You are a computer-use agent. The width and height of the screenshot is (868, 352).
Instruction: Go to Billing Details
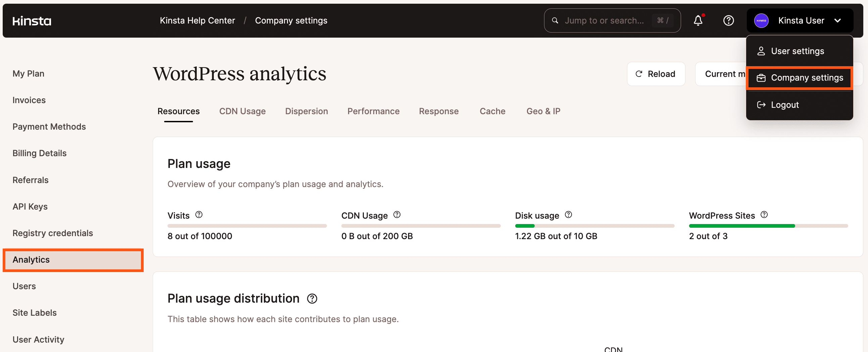39,153
